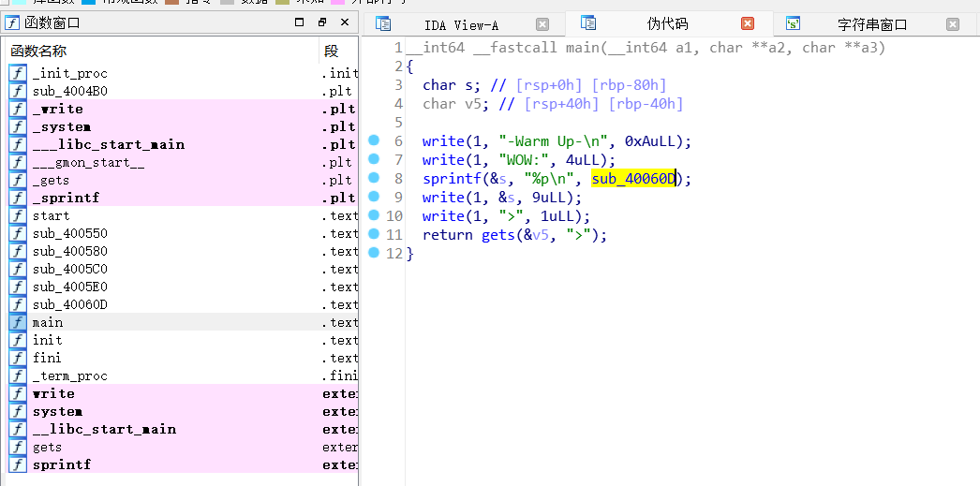This screenshot has height=486, width=980.
Task: Select sub_40060D in the functions list
Action: 183,305
